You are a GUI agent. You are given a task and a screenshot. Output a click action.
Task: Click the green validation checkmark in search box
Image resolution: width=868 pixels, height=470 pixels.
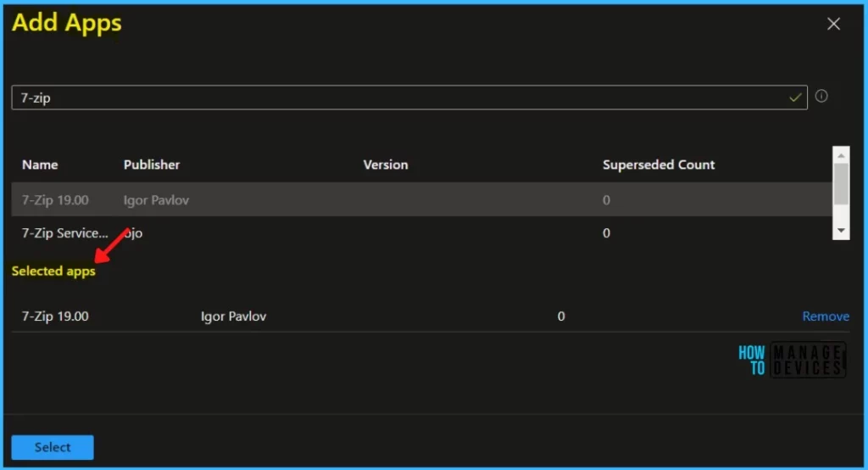click(795, 98)
